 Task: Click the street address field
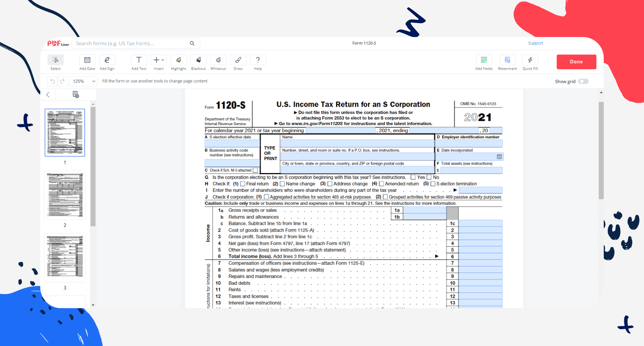[x=357, y=157]
